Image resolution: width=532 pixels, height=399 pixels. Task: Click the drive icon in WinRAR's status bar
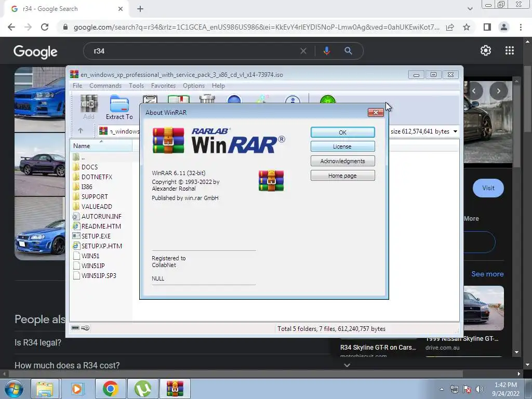pyautogui.click(x=76, y=328)
